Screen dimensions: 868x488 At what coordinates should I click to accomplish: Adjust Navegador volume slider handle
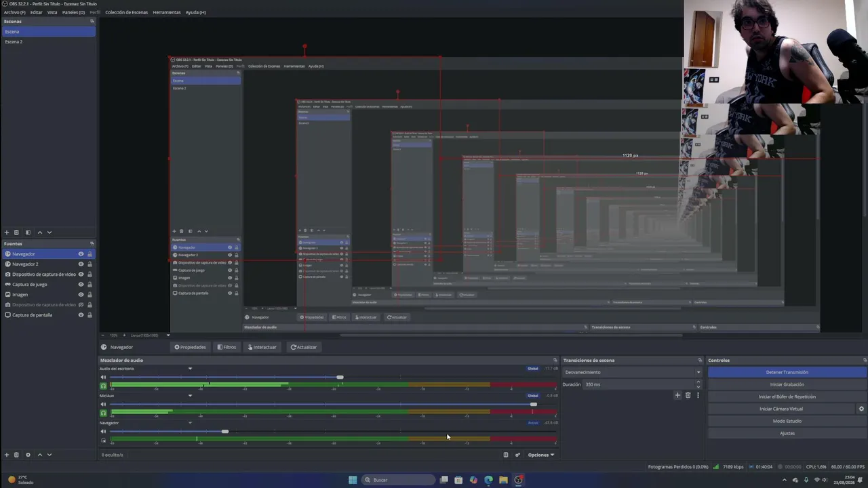224,431
